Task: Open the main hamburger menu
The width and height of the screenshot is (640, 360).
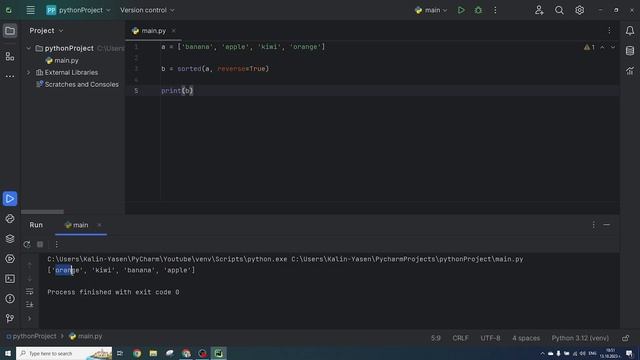Action: [x=31, y=10]
